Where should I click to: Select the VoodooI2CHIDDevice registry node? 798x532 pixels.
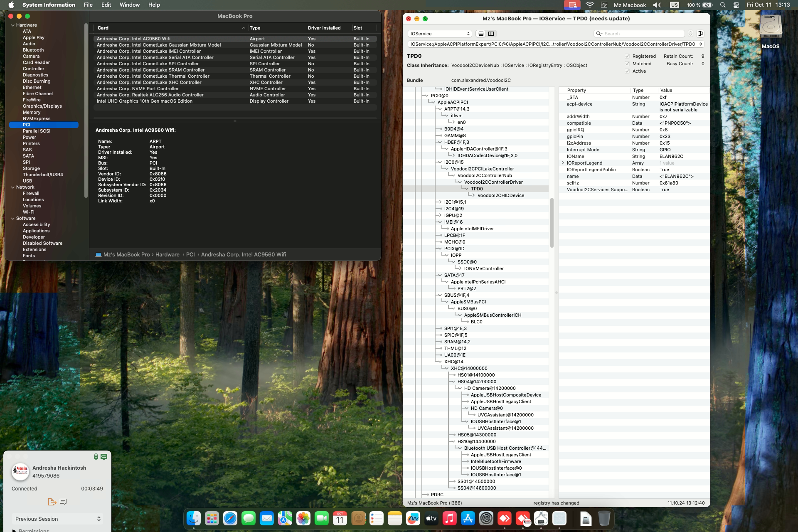tap(500, 195)
